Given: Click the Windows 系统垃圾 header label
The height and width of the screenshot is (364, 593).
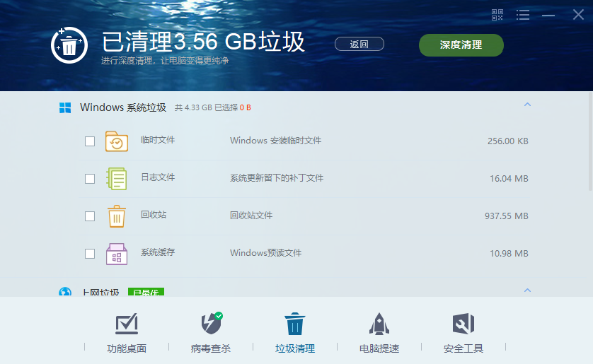Looking at the screenshot, I should point(123,107).
